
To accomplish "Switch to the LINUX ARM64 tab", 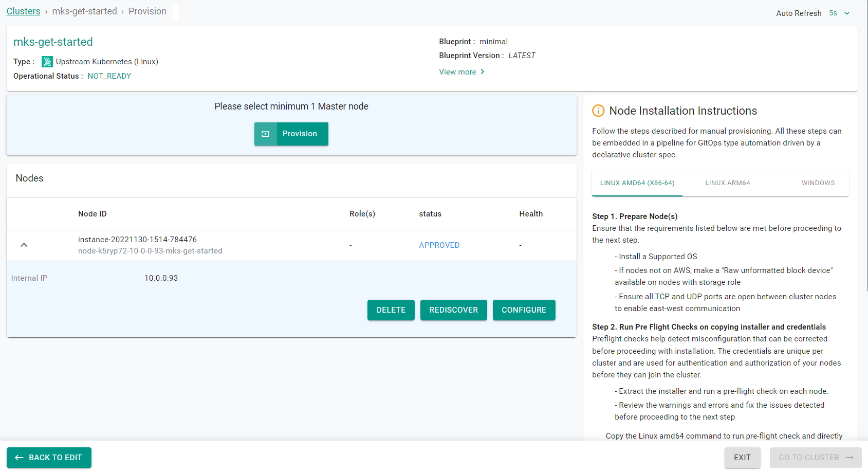I will coord(728,183).
